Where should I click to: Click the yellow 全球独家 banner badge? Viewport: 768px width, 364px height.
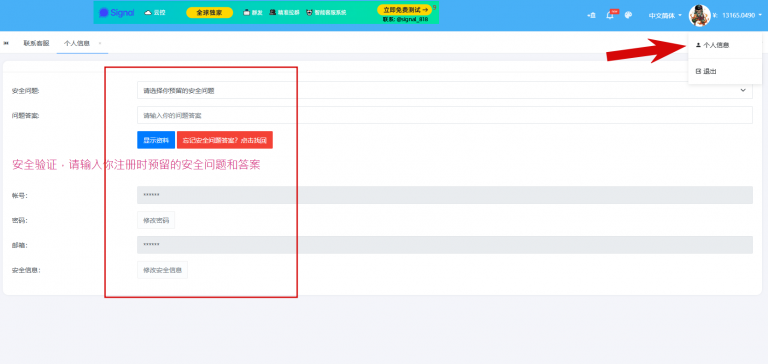(x=209, y=13)
